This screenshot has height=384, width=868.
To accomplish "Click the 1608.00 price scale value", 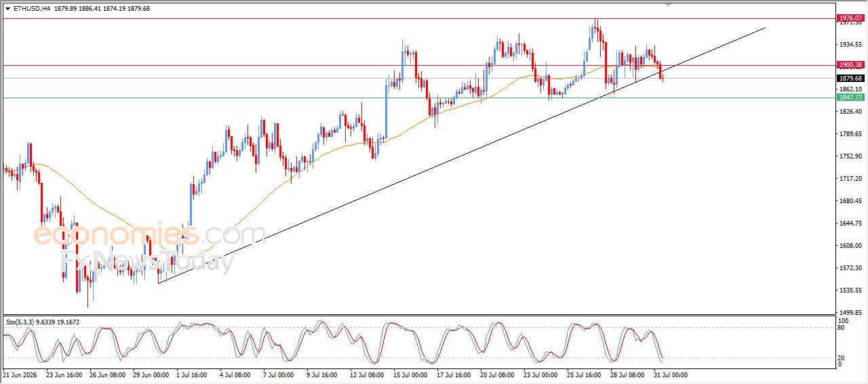I will [850, 246].
